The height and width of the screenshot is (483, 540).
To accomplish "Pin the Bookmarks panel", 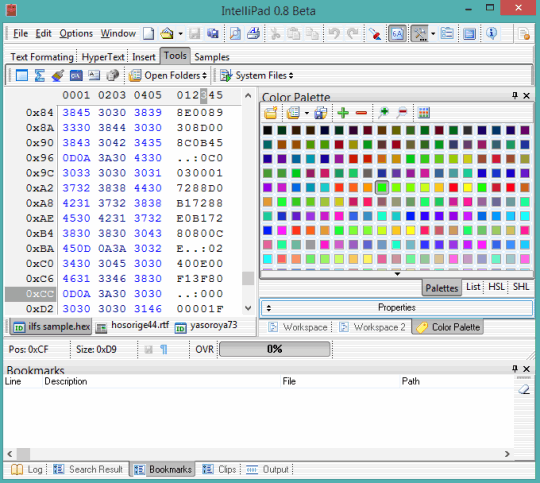I will pyautogui.click(x=515, y=369).
